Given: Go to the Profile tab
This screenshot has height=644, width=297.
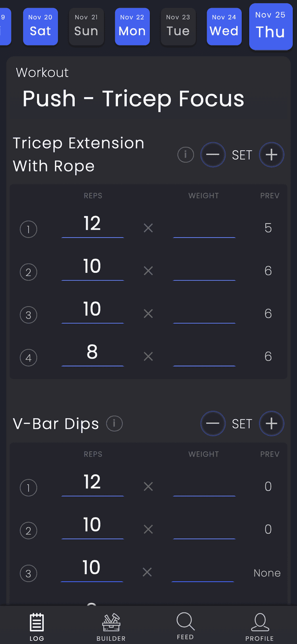Looking at the screenshot, I should [x=259, y=626].
